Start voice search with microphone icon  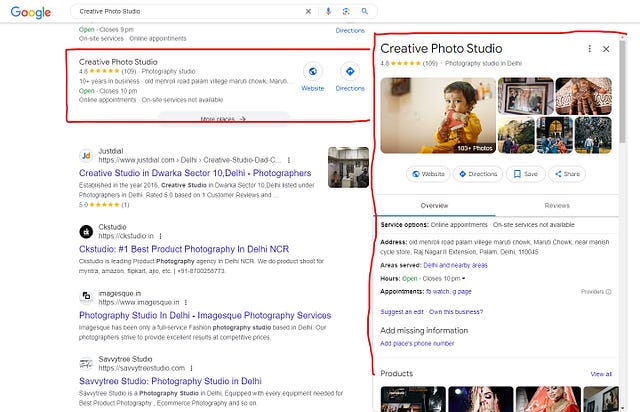pyautogui.click(x=328, y=11)
